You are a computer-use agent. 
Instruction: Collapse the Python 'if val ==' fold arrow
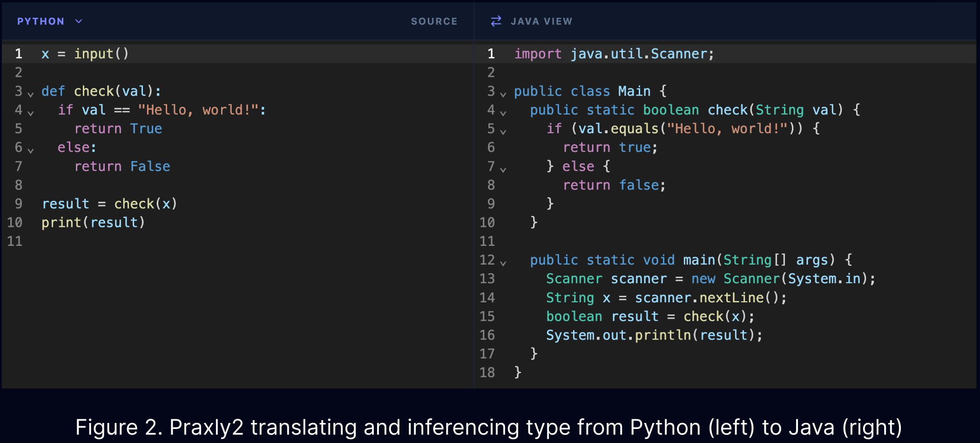point(31,113)
